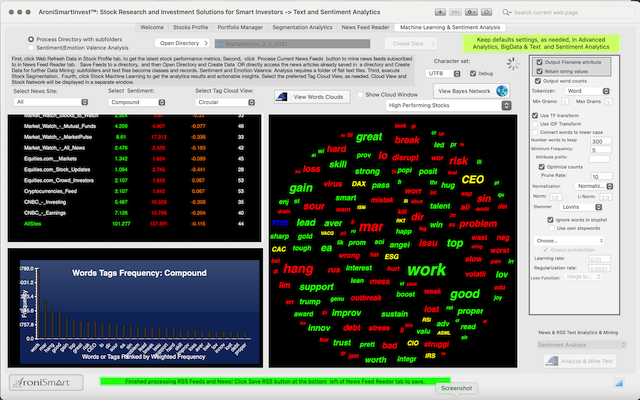640x400 pixels.
Task: Click the magnifier icon in search field
Action: click(x=507, y=12)
